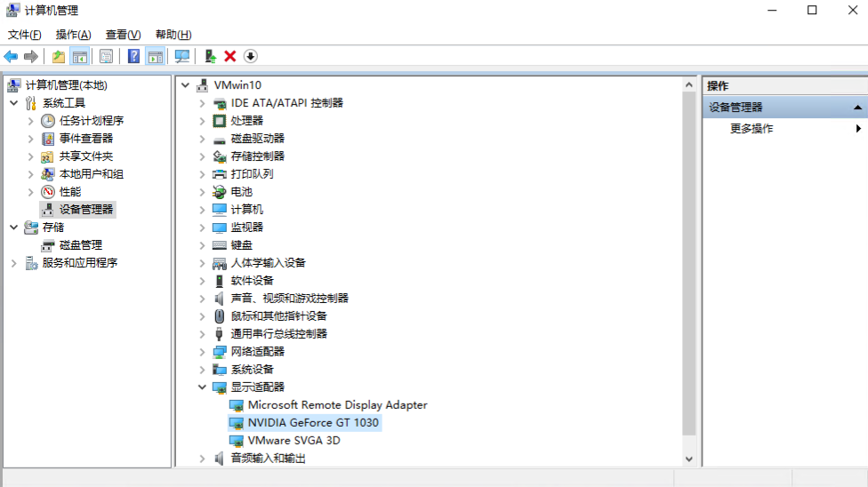The width and height of the screenshot is (868, 487).
Task: Select the VMware SVGA 3D device
Action: [293, 441]
